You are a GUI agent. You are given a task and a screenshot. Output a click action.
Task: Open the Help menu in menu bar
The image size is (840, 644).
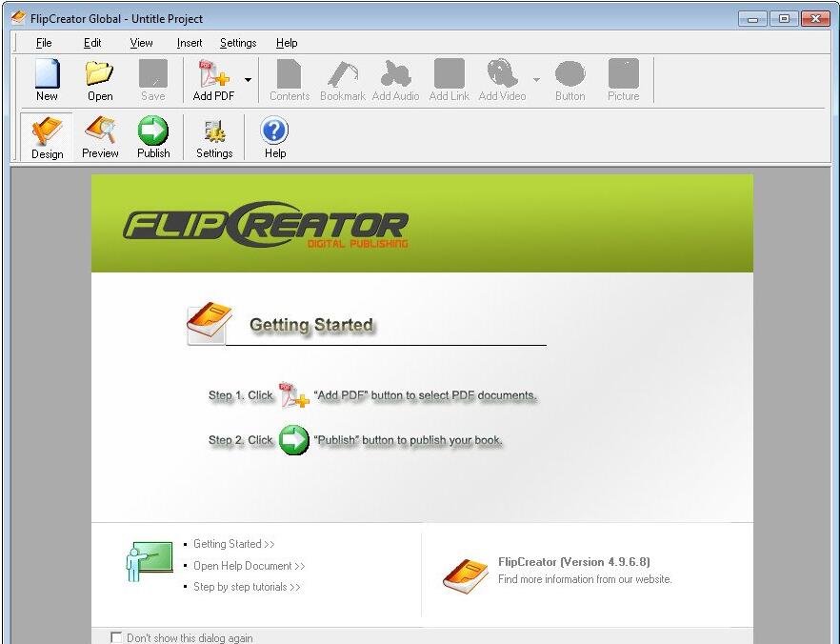[287, 43]
